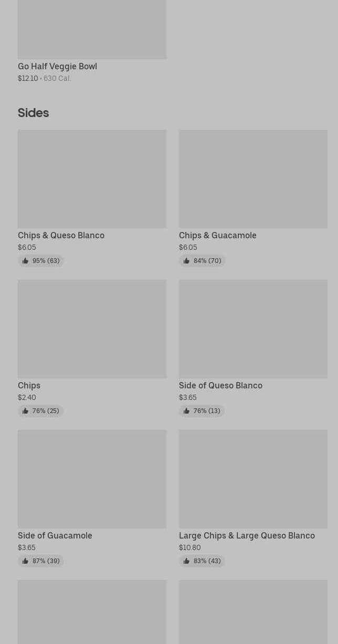Viewport: 338px width, 644px height.
Task: Click the 95% (63) rating badge
Action: click(x=41, y=261)
